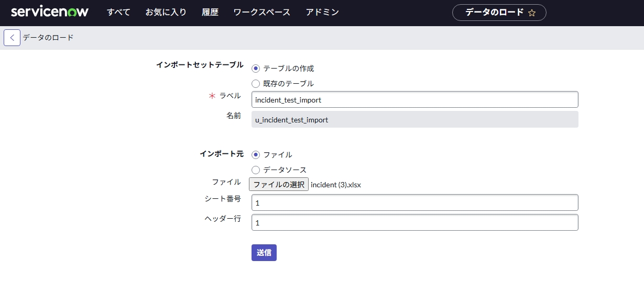
Task: Select the テーブルの作成 radio button
Action: pyautogui.click(x=256, y=69)
